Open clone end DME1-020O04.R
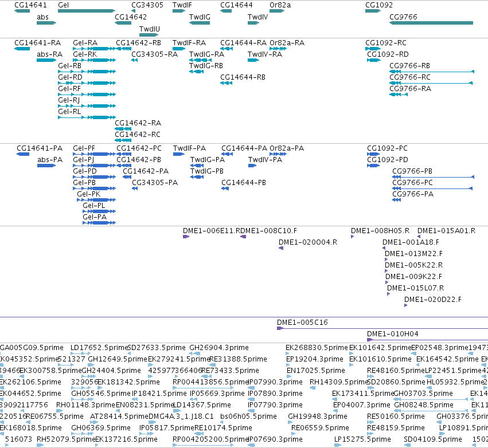Viewport: 488px width, 448px height. [x=308, y=242]
